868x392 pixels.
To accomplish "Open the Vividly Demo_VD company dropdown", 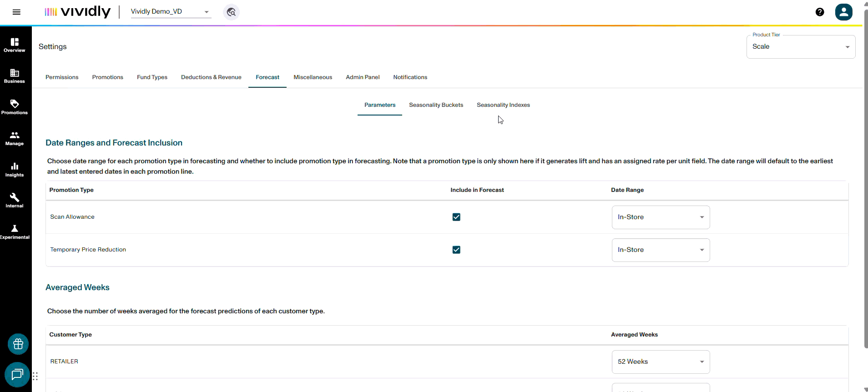I will tap(171, 12).
